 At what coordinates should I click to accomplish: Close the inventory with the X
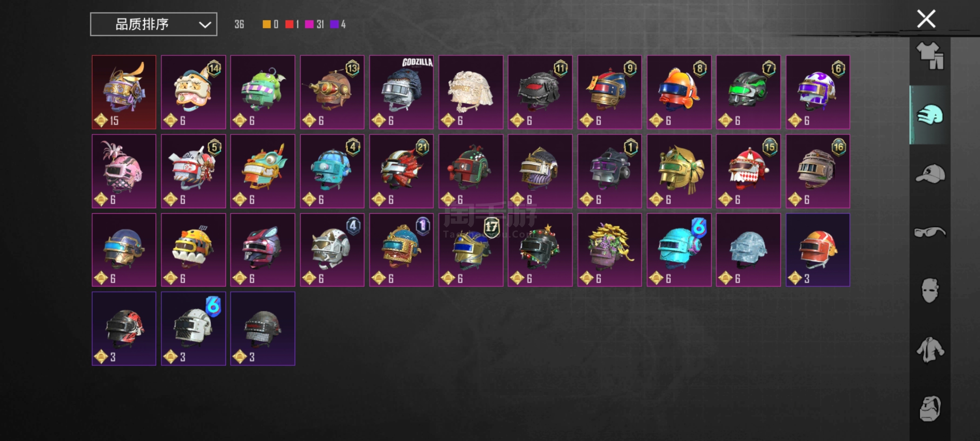click(926, 19)
